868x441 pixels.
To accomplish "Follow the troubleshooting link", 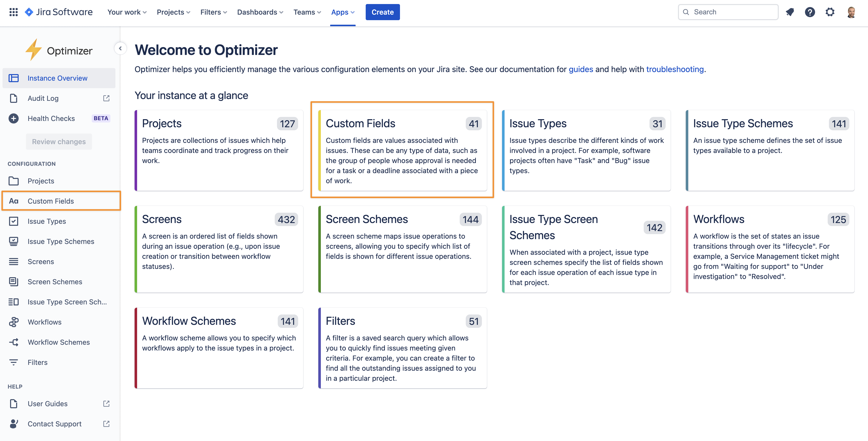I will click(675, 69).
